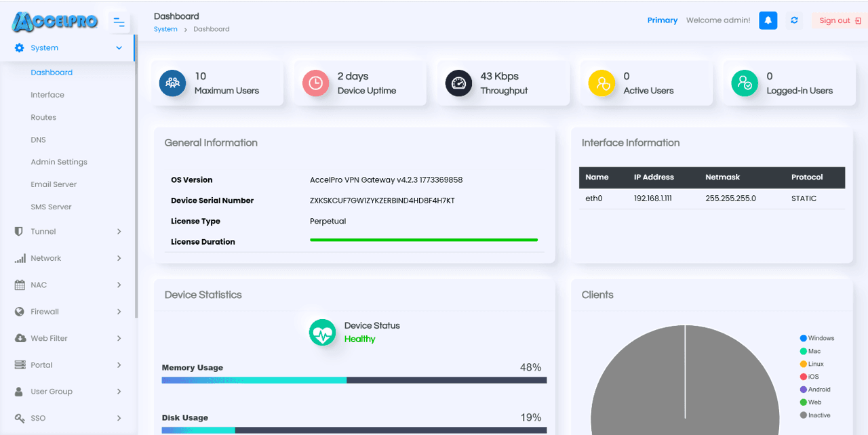This screenshot has height=435, width=868.
Task: Click the Primary link in header
Action: coord(663,20)
